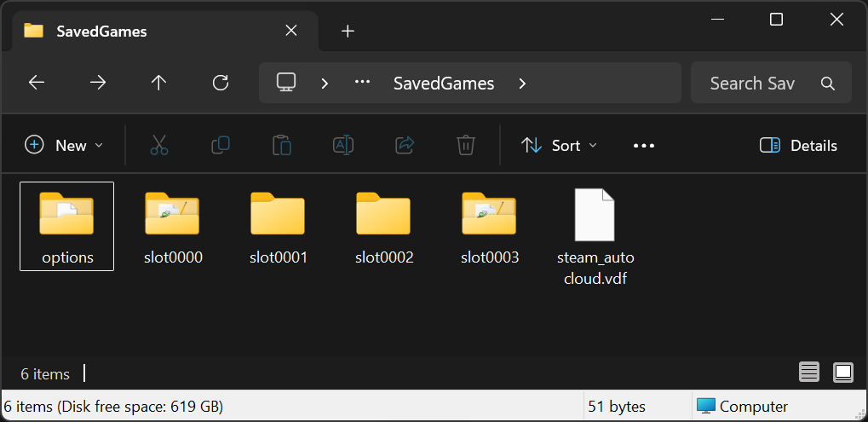Rename using the rename icon
Viewport: 868px width, 422px height.
click(x=343, y=145)
